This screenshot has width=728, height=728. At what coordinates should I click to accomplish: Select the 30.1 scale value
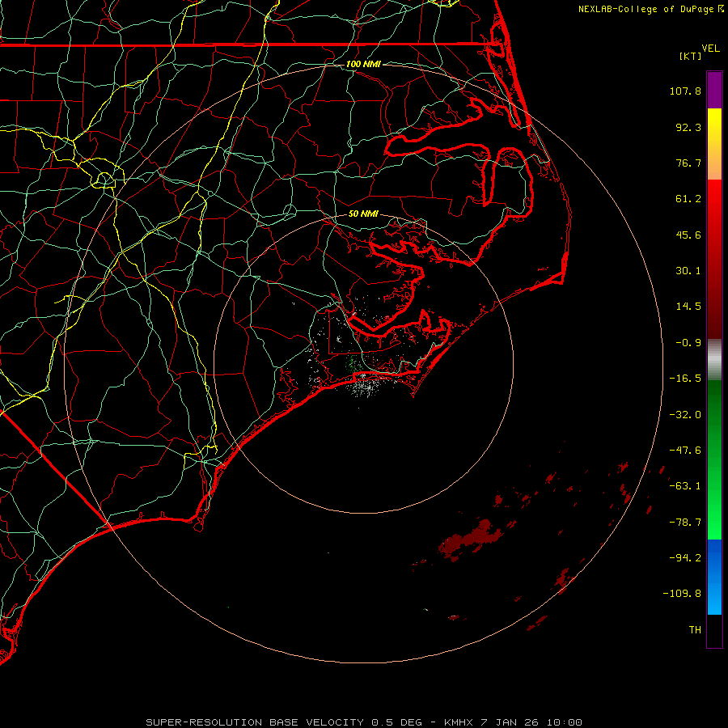[688, 271]
